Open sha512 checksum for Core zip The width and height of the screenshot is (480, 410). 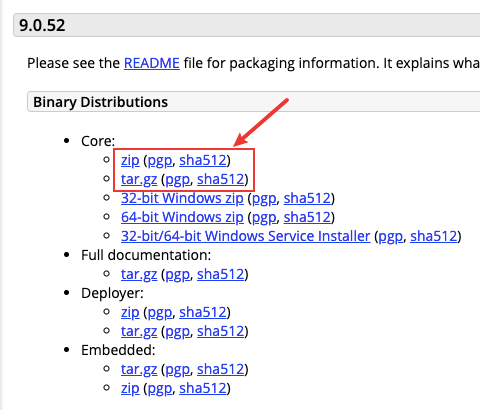tap(203, 160)
